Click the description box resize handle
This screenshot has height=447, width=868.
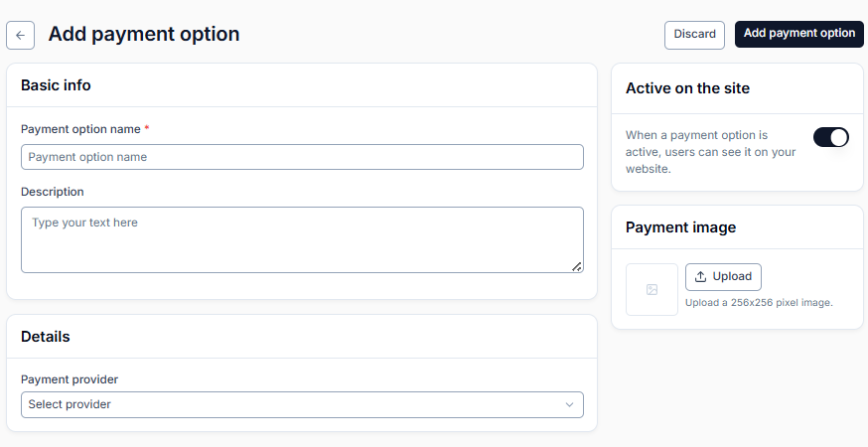point(576,266)
